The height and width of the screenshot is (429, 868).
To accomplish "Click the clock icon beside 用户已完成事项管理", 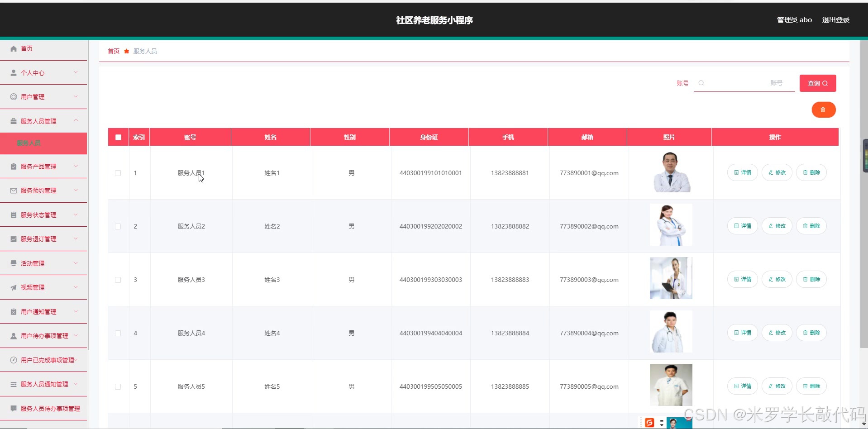I will tap(14, 360).
